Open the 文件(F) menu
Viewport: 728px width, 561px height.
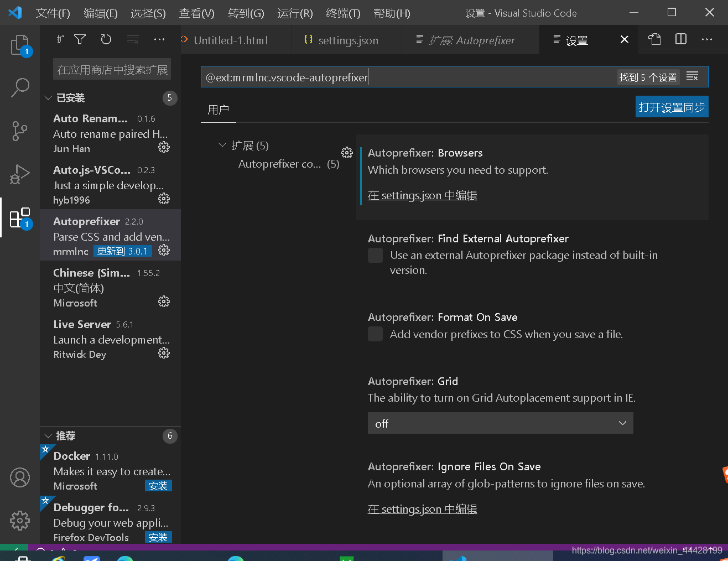click(53, 13)
